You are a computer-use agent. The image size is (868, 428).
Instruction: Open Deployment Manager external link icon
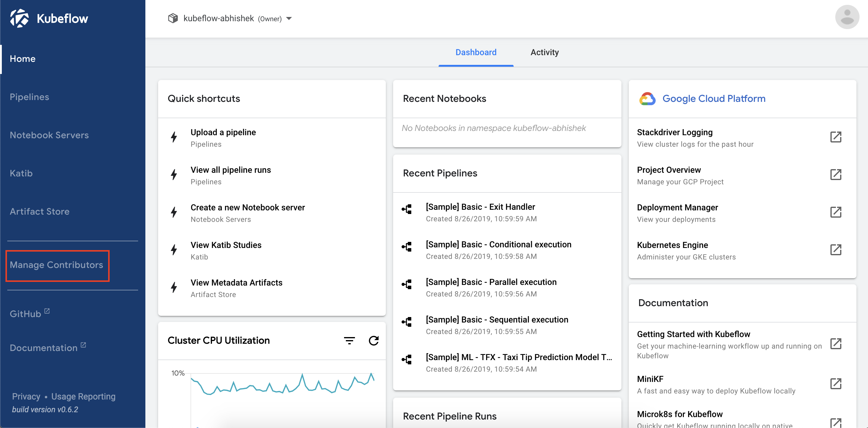tap(836, 212)
